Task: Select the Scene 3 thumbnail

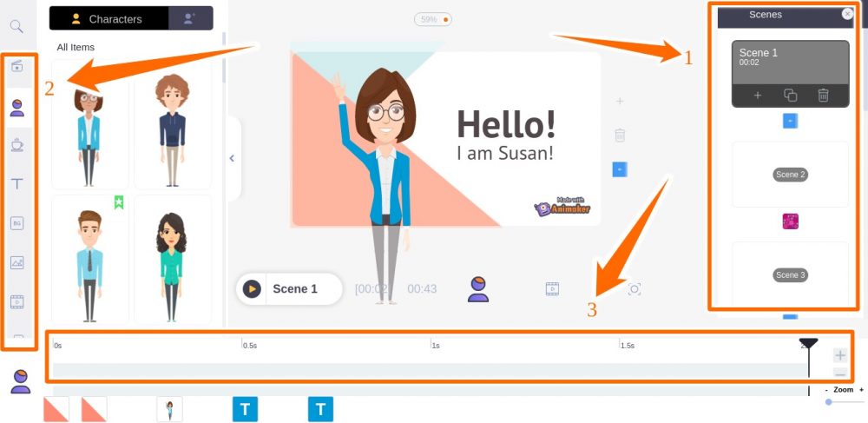Action: [x=789, y=274]
